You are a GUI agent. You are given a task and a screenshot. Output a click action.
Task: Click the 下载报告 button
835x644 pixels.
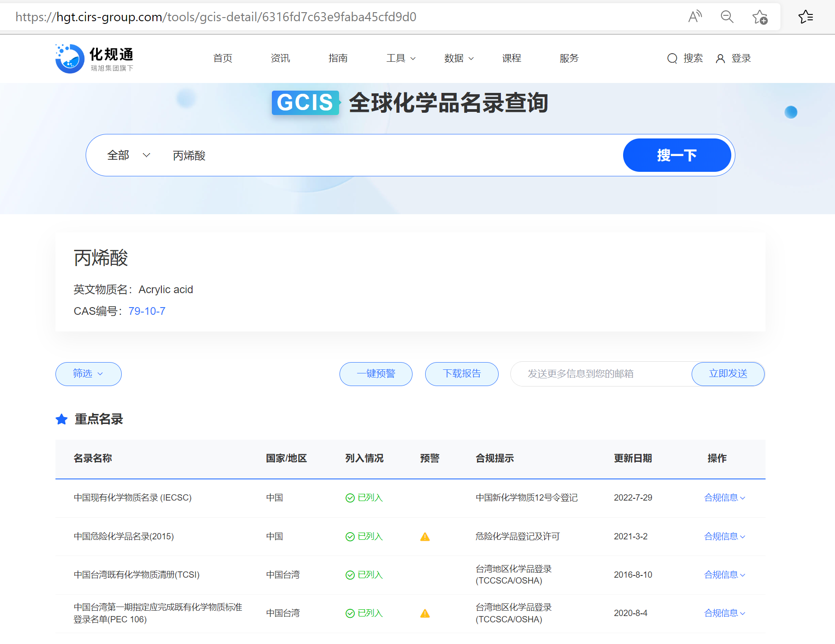pyautogui.click(x=461, y=374)
